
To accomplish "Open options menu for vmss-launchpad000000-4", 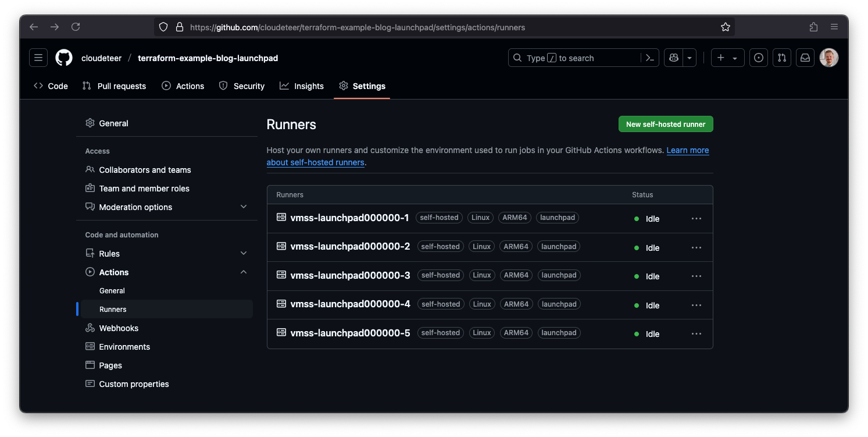I will [x=696, y=305].
